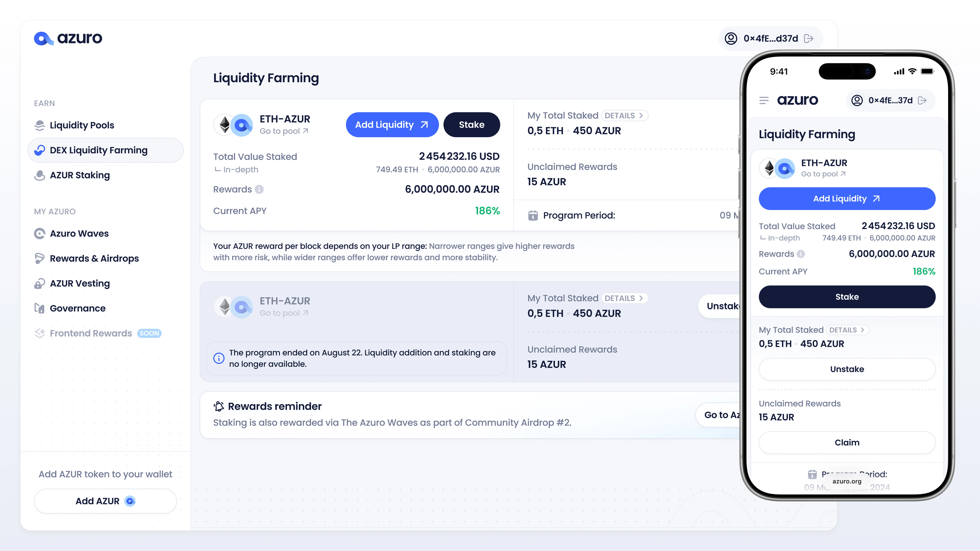The height and width of the screenshot is (551, 980).
Task: Click Add AZUR wallet button
Action: [105, 501]
